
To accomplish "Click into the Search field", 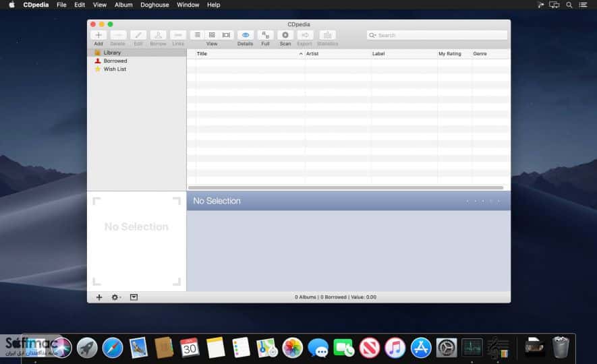I will 436,35.
